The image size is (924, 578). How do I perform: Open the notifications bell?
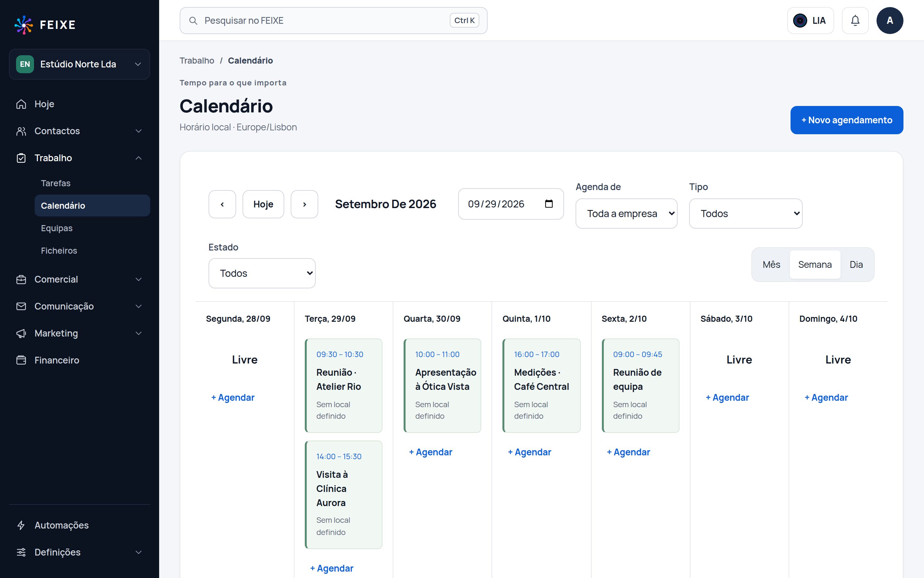coord(855,21)
